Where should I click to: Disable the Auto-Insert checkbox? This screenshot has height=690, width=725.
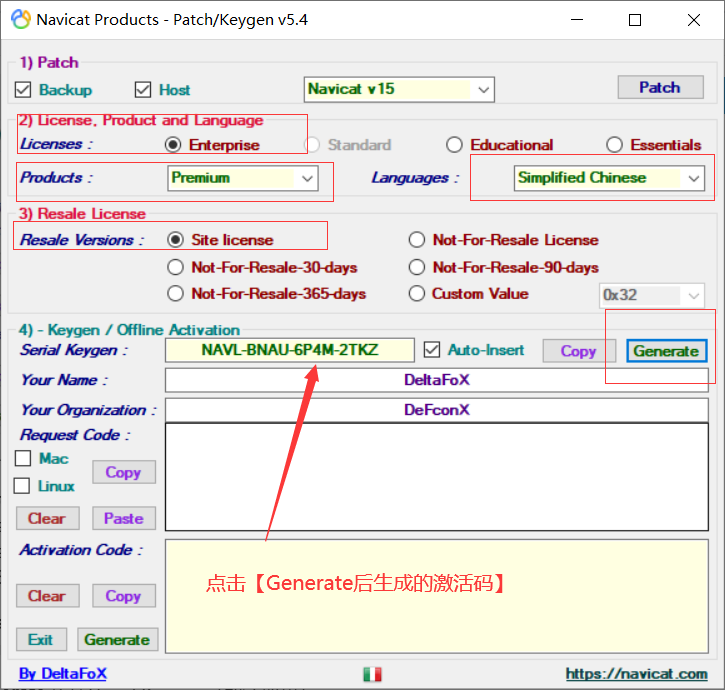[431, 350]
